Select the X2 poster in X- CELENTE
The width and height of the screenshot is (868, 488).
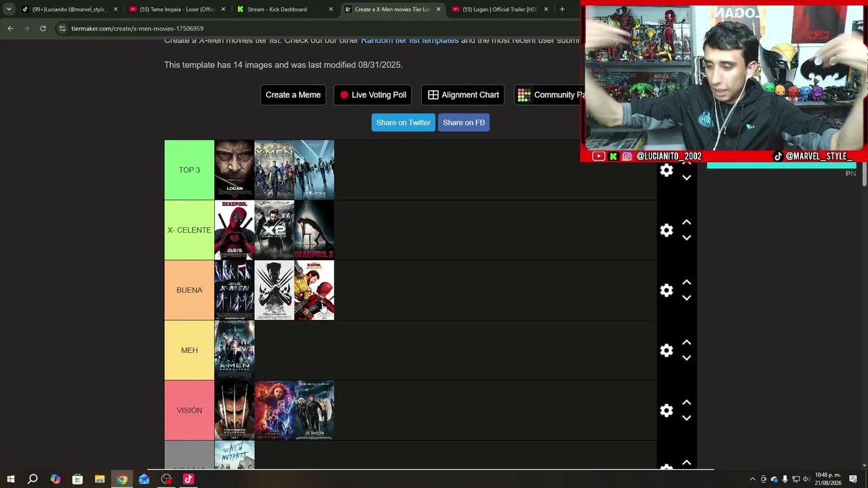(x=274, y=230)
